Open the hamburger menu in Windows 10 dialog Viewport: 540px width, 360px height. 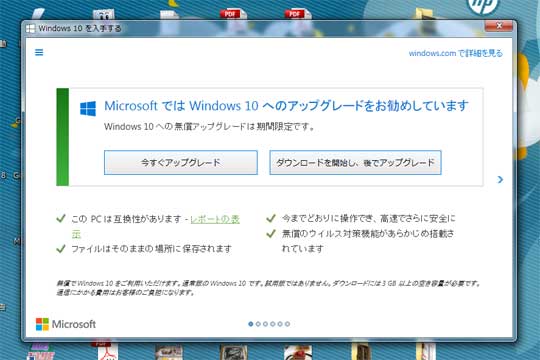[39, 52]
